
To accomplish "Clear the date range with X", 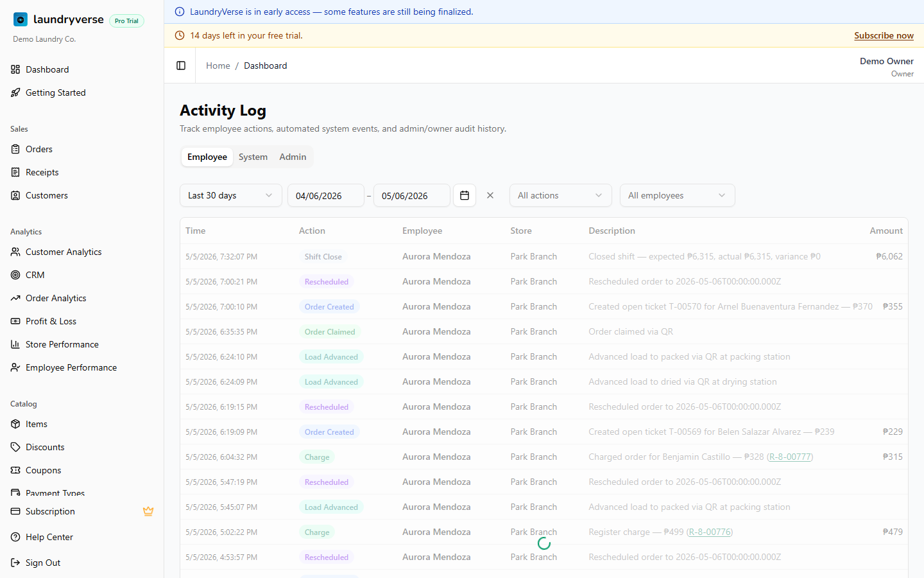I will coord(490,195).
